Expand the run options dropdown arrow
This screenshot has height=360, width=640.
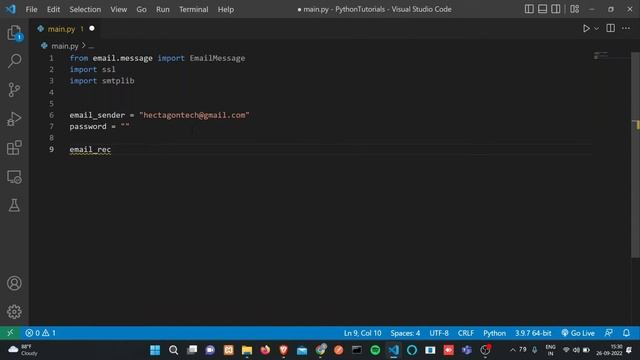click(x=597, y=29)
